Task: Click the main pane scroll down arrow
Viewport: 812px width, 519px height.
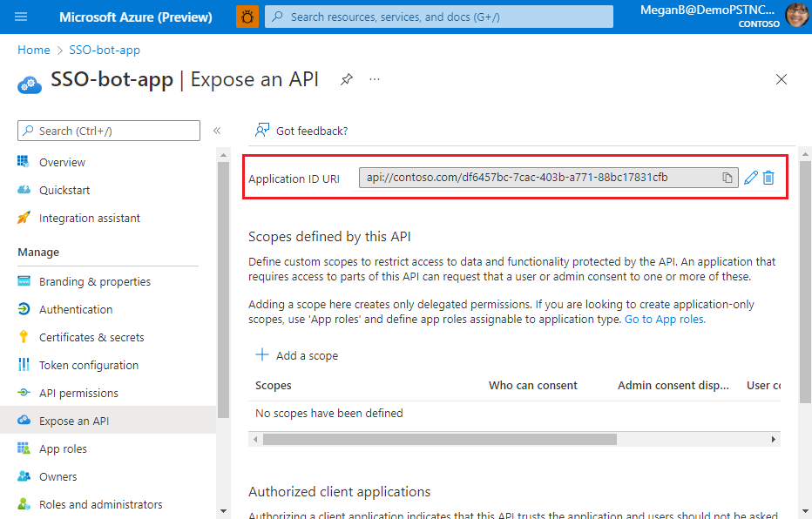Action: click(x=805, y=511)
